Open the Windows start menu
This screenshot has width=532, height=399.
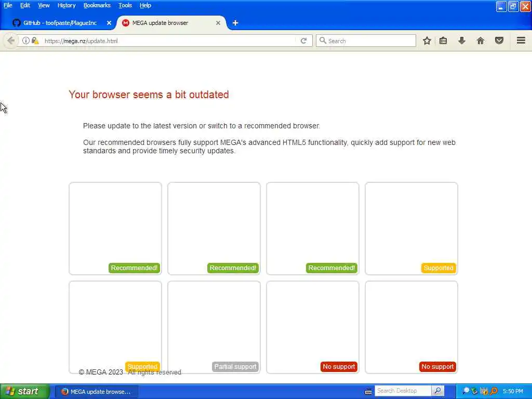pos(24,391)
